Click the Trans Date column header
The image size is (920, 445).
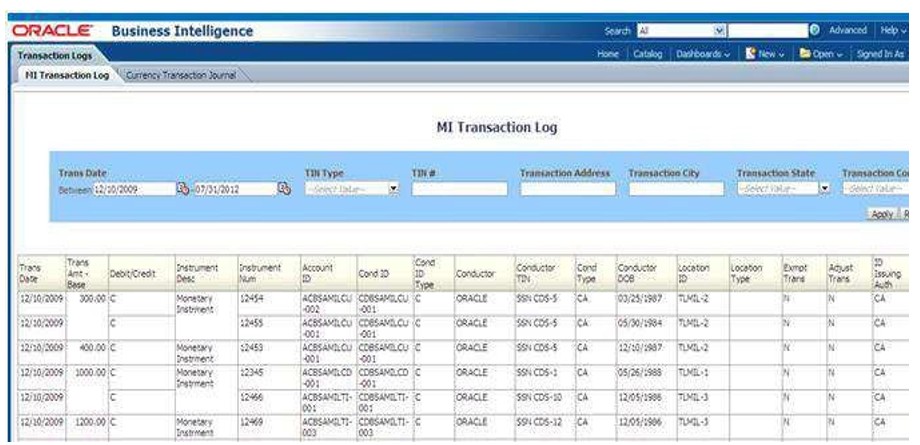tap(41, 273)
